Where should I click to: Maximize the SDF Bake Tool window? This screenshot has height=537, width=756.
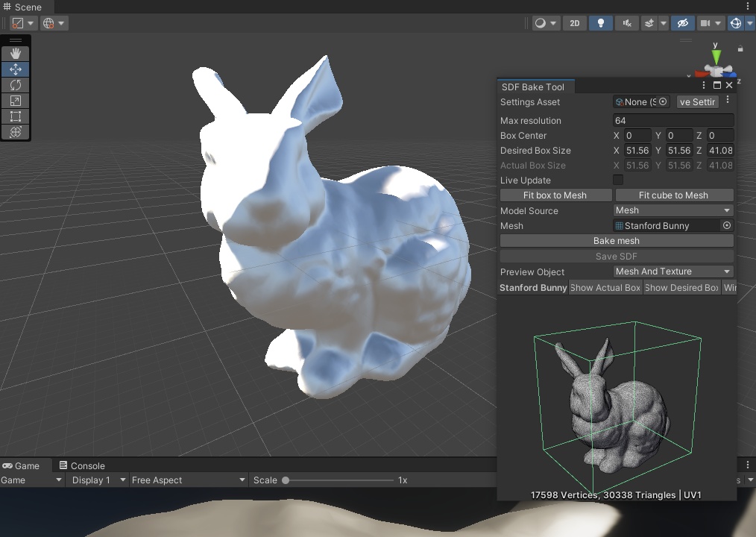(x=717, y=85)
